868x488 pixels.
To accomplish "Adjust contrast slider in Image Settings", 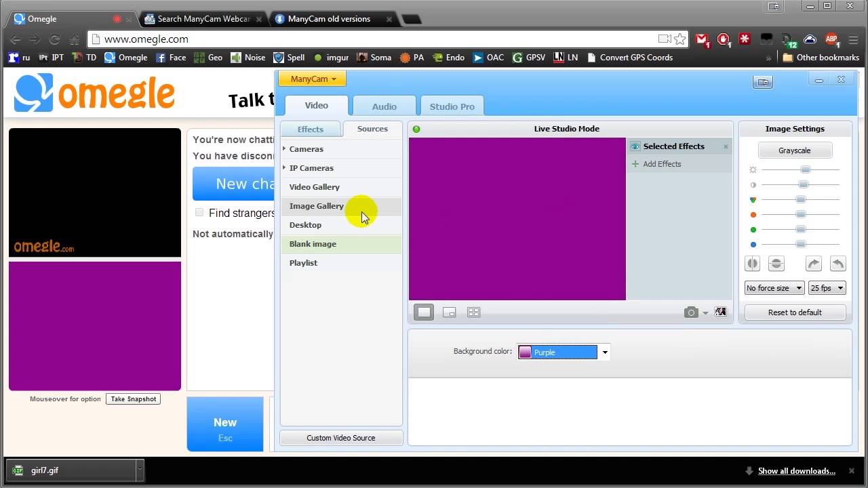I will pyautogui.click(x=803, y=184).
